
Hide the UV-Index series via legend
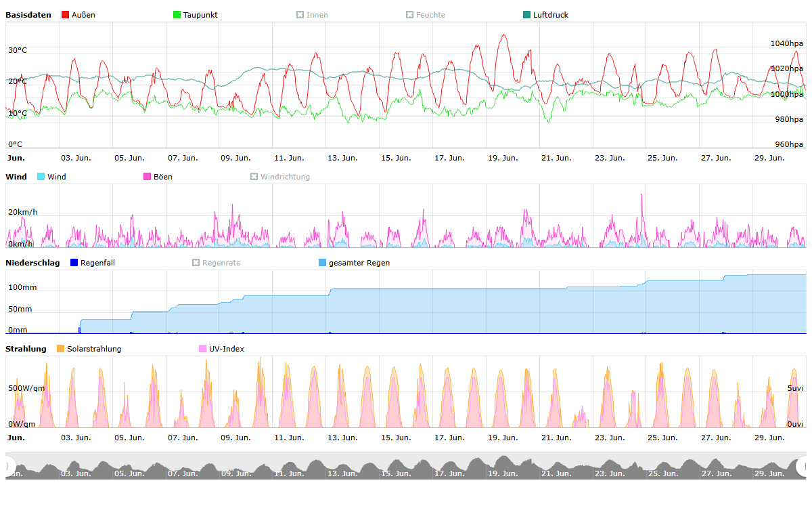(203, 349)
